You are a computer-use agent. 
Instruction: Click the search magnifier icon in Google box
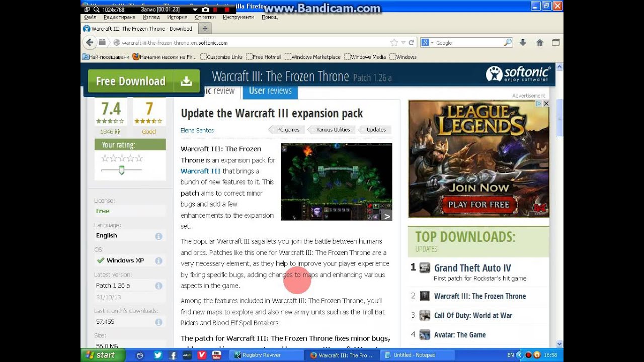point(508,43)
